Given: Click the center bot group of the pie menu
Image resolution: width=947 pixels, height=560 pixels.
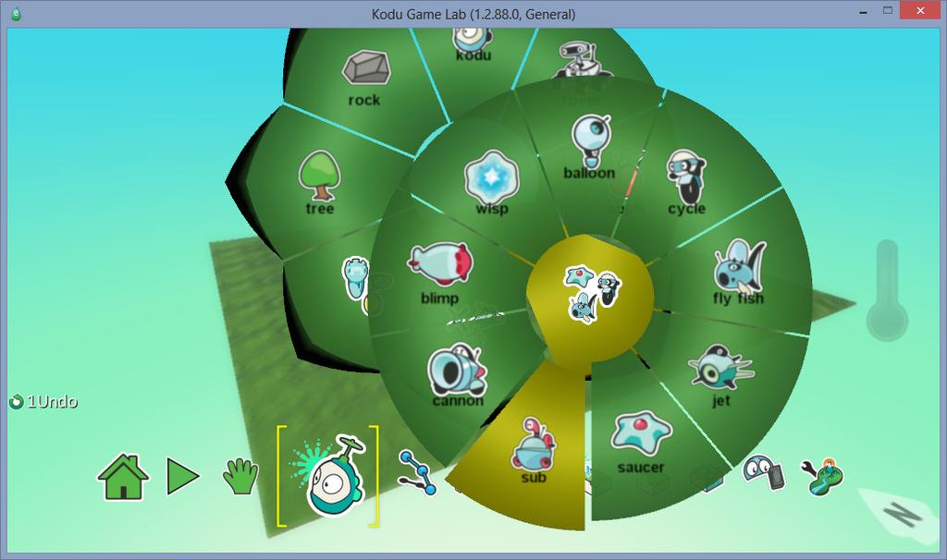Looking at the screenshot, I should point(591,294).
